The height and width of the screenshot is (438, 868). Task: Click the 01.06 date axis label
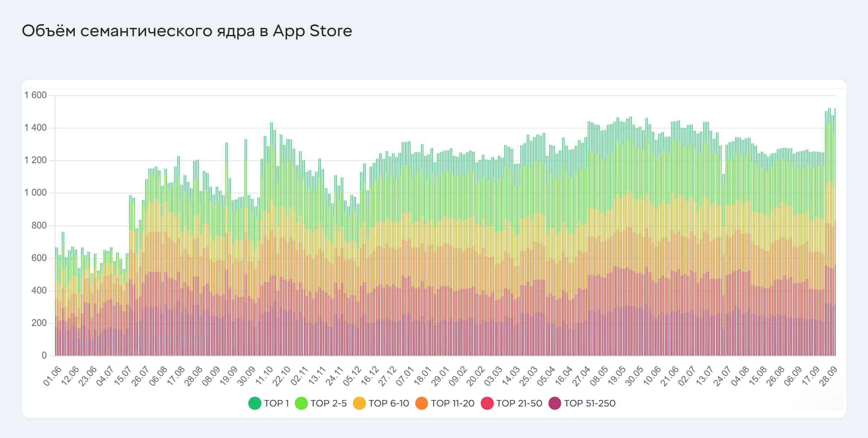click(52, 376)
